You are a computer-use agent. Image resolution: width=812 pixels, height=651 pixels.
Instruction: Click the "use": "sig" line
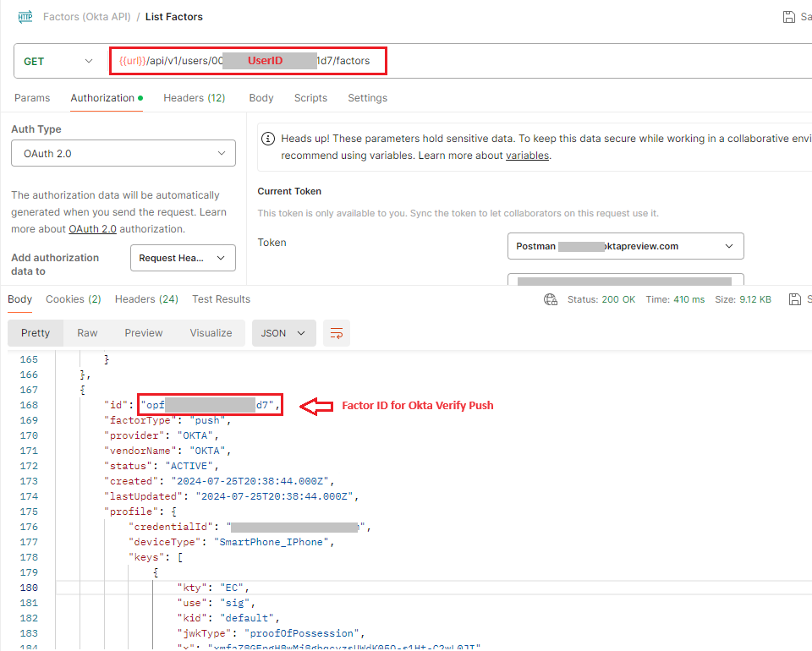click(216, 603)
